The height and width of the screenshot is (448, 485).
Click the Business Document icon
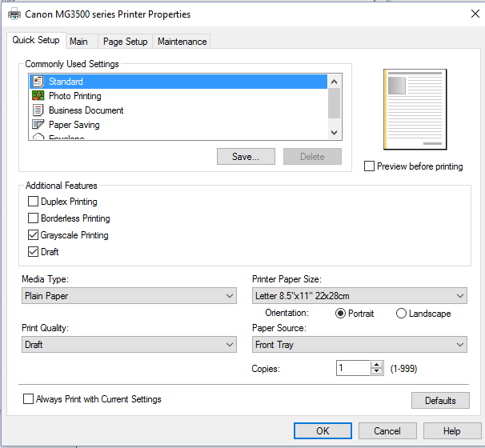pos(38,110)
